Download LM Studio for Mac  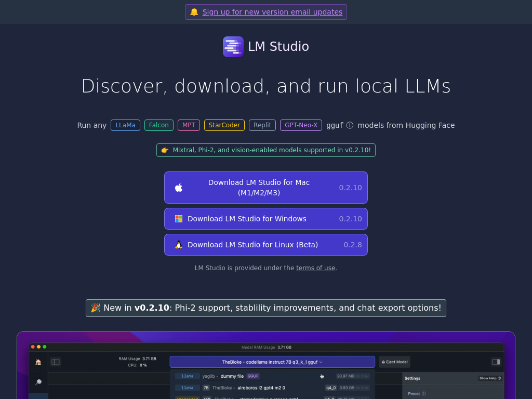coord(266,188)
